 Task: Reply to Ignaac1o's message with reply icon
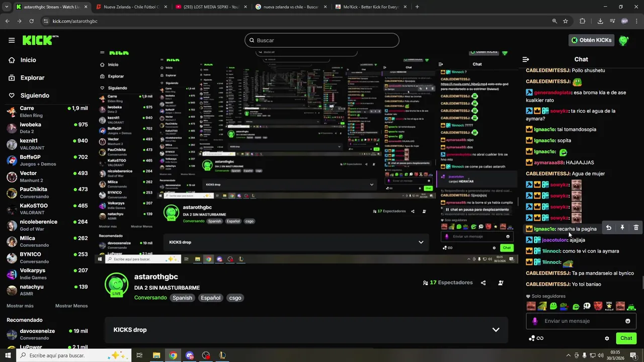pyautogui.click(x=608, y=228)
